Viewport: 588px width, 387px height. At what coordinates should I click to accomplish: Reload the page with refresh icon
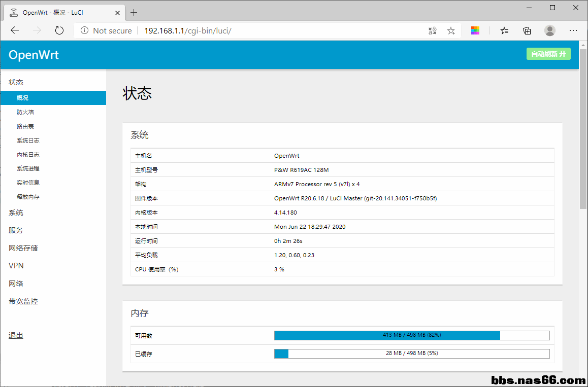click(x=59, y=30)
